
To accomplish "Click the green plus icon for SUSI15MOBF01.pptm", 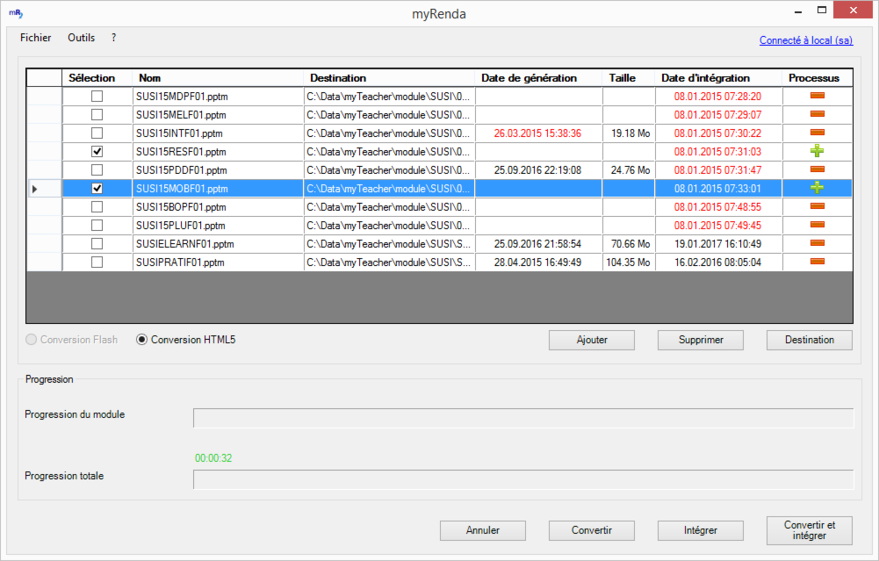I will coord(816,188).
